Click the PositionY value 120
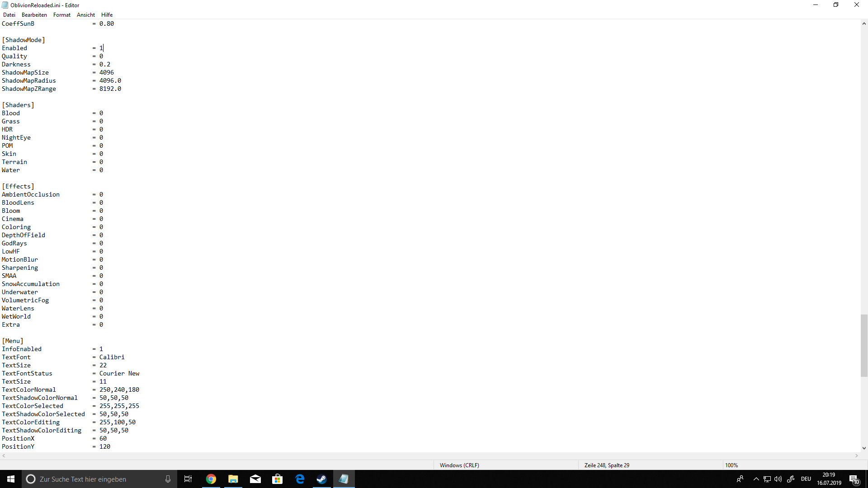 coord(105,446)
